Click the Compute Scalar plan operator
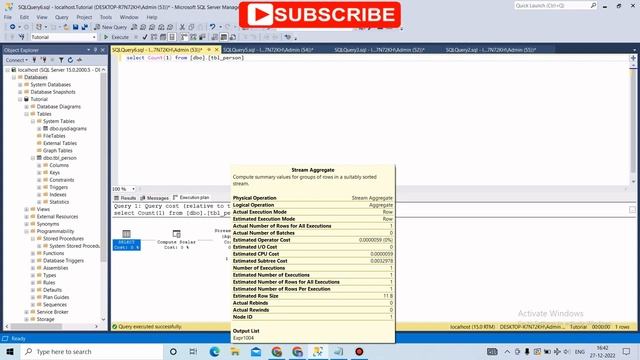640x360 pixels. [176, 239]
